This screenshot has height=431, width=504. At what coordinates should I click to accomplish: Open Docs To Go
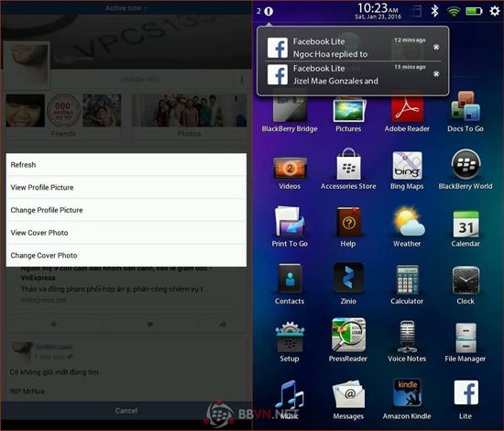coord(466,111)
